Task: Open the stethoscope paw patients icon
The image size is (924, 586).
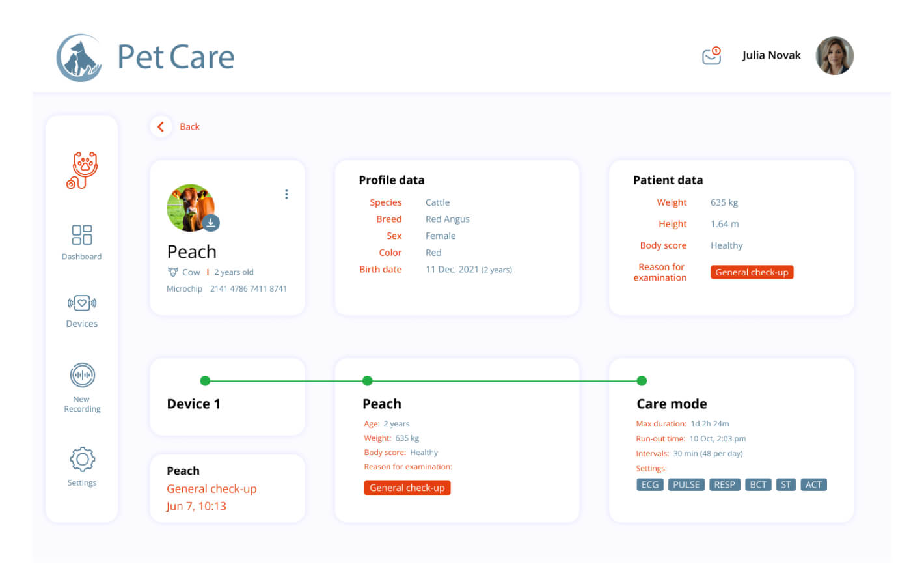Action: 82,171
